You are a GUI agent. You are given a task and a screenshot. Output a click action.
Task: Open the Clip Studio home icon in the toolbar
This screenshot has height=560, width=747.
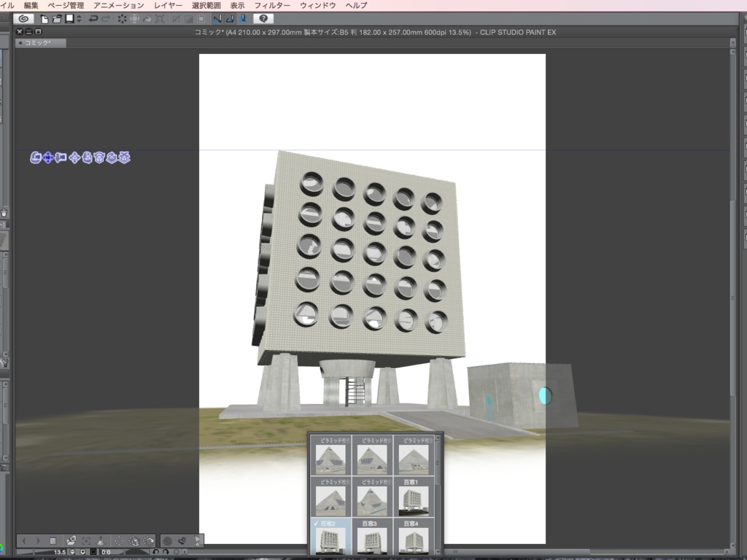pos(23,20)
